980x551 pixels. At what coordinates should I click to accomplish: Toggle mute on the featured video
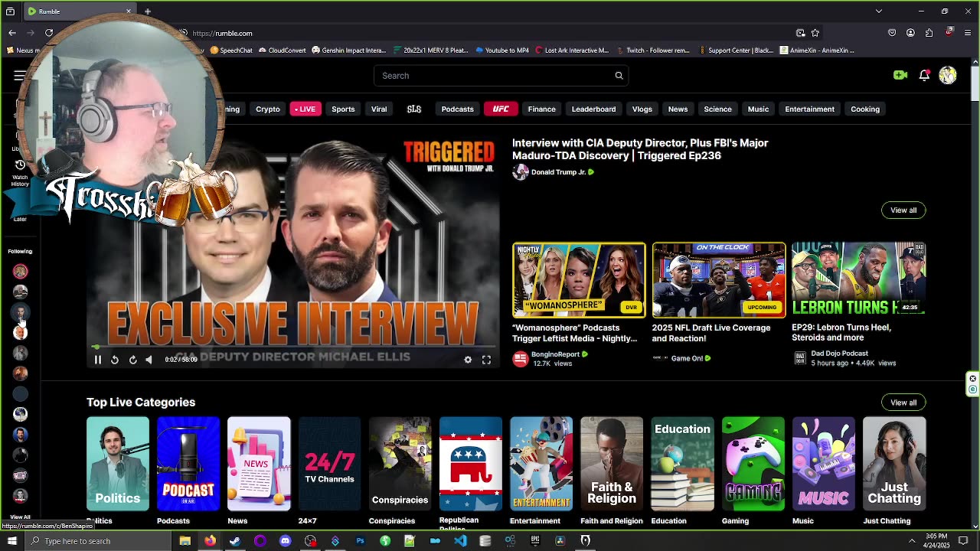click(x=149, y=360)
